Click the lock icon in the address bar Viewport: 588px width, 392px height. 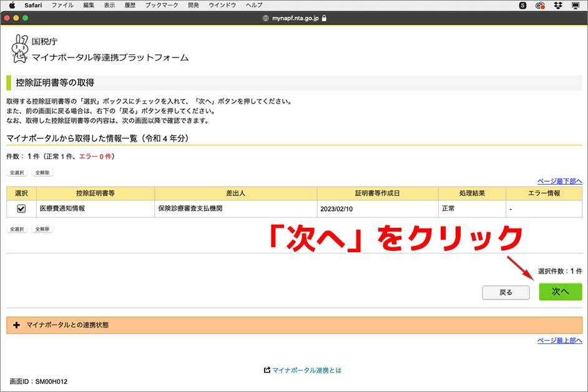coord(325,18)
